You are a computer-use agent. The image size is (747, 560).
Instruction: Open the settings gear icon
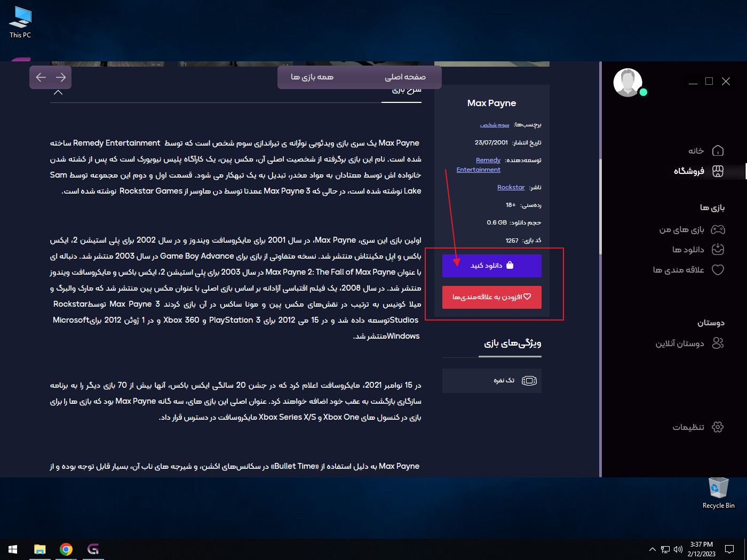pyautogui.click(x=718, y=427)
